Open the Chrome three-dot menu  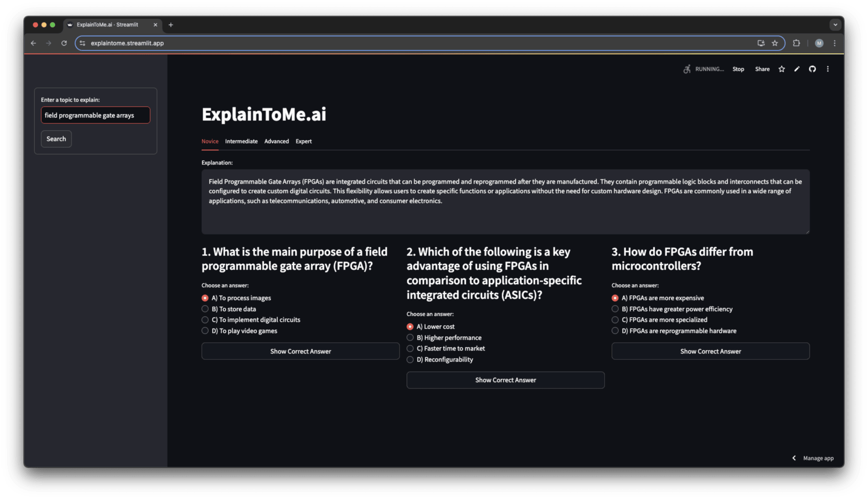835,43
